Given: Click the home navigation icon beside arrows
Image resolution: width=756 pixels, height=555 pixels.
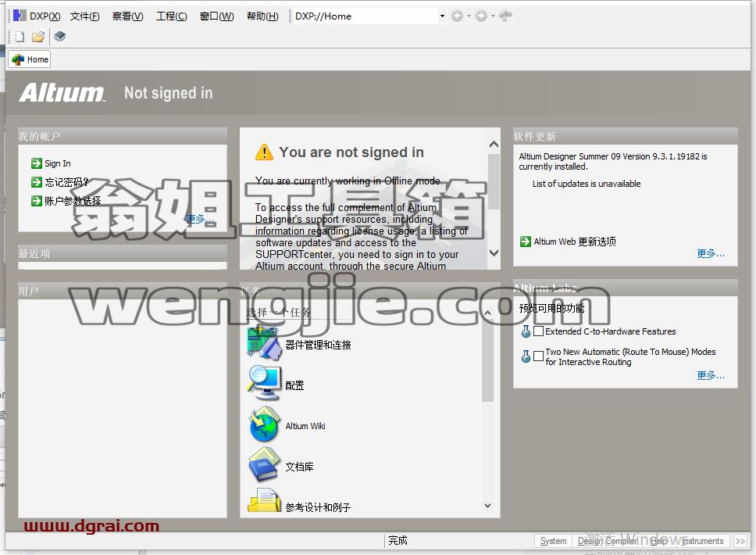Looking at the screenshot, I should coord(505,16).
